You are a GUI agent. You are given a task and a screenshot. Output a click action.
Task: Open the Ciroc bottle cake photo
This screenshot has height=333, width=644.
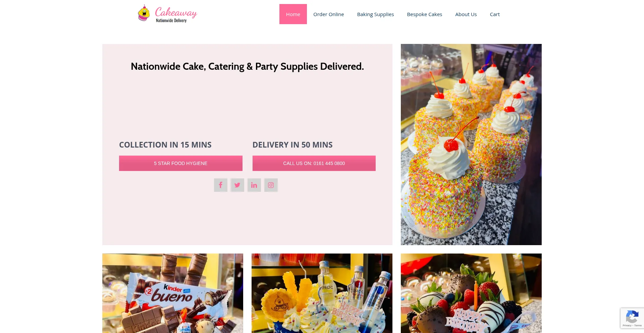tap(322, 293)
